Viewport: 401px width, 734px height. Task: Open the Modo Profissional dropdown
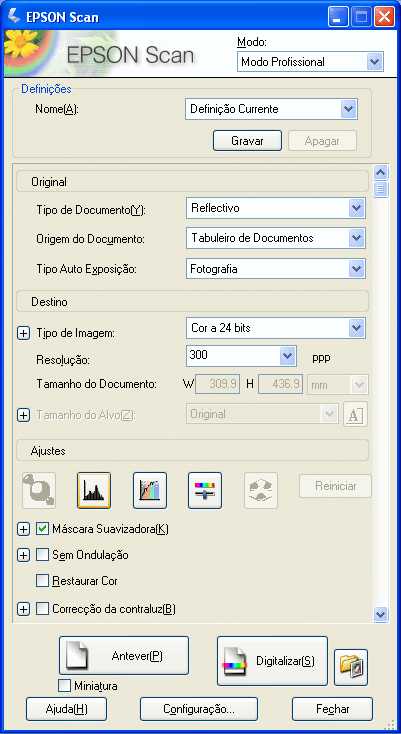pos(310,61)
